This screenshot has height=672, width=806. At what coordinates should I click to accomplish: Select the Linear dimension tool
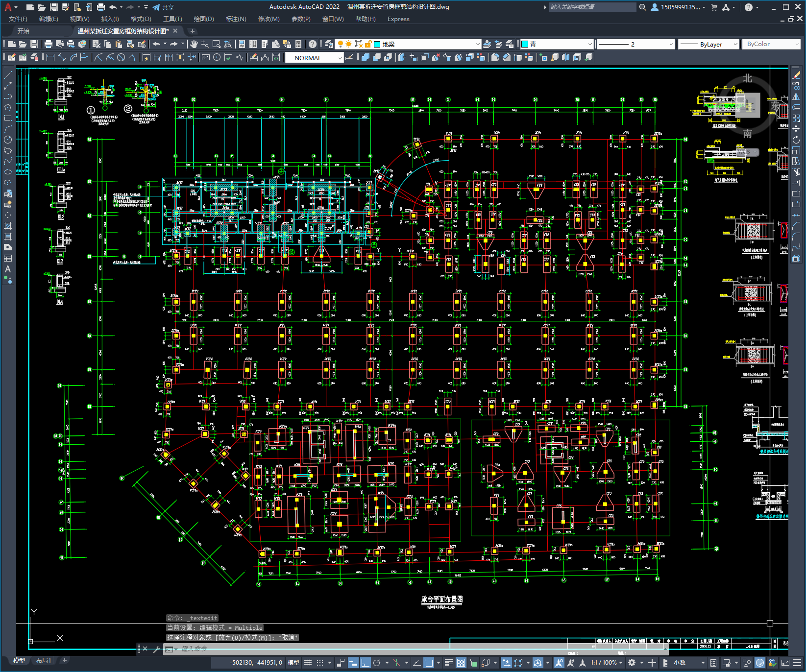(50, 58)
